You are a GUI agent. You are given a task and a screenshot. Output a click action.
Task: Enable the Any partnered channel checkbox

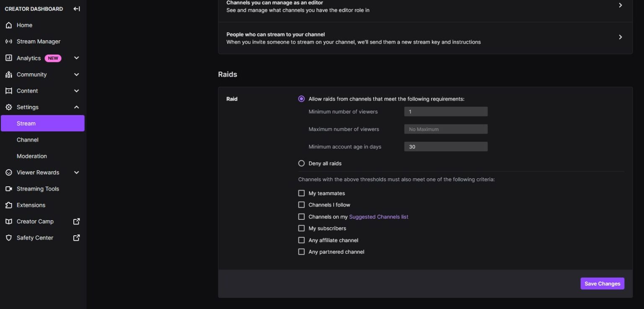(301, 251)
